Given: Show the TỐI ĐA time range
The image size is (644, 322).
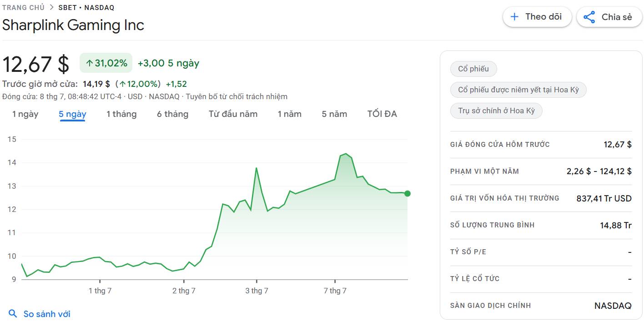Looking at the screenshot, I should (382, 114).
